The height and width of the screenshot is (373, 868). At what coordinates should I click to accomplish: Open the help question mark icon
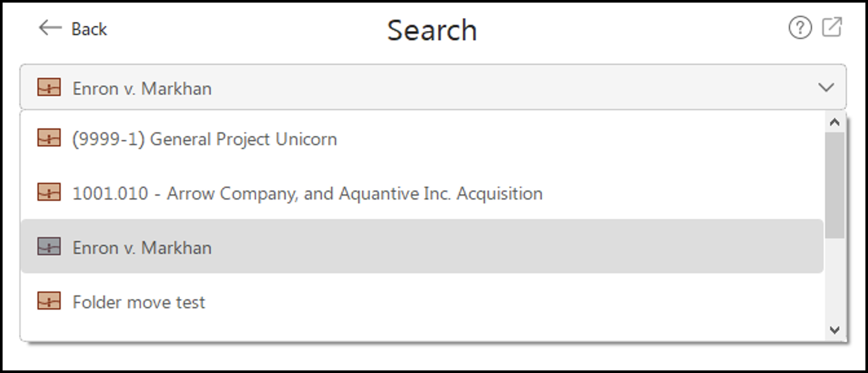801,28
